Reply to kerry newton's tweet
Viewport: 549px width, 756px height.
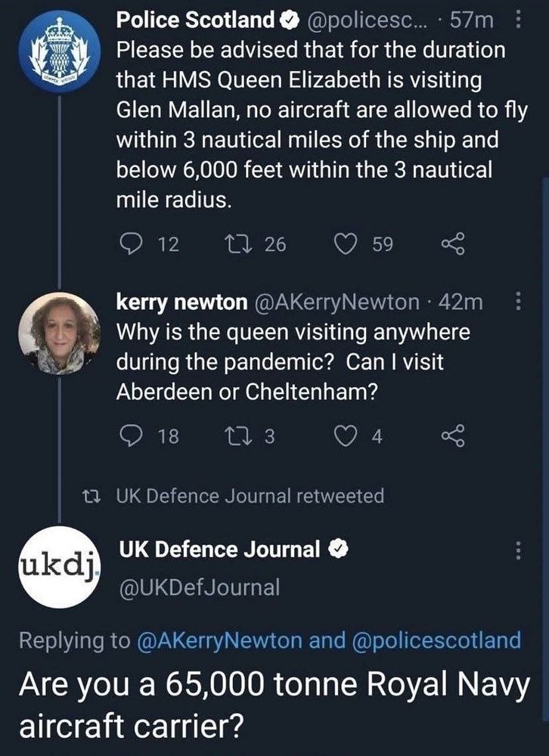click(132, 437)
